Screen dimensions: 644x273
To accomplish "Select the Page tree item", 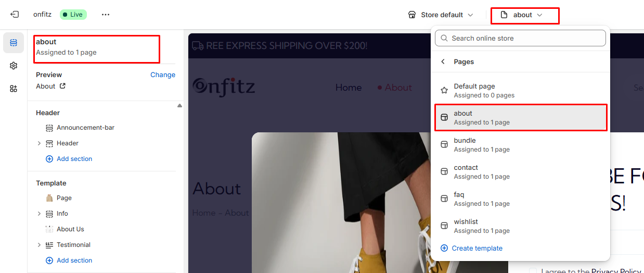I will click(x=64, y=198).
